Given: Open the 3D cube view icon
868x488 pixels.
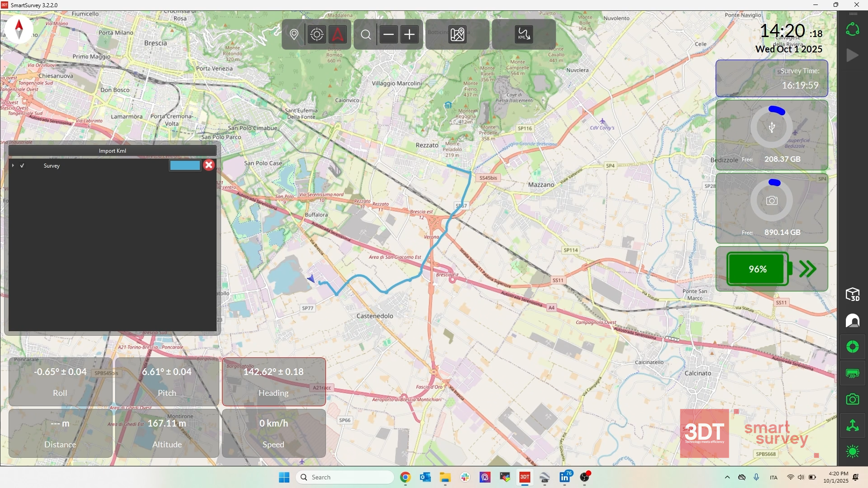Looking at the screenshot, I should (x=852, y=295).
